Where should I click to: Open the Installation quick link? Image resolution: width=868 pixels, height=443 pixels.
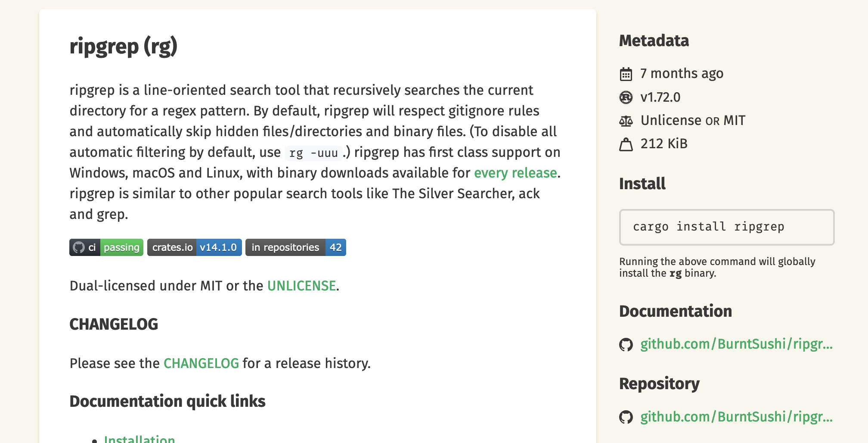139,439
